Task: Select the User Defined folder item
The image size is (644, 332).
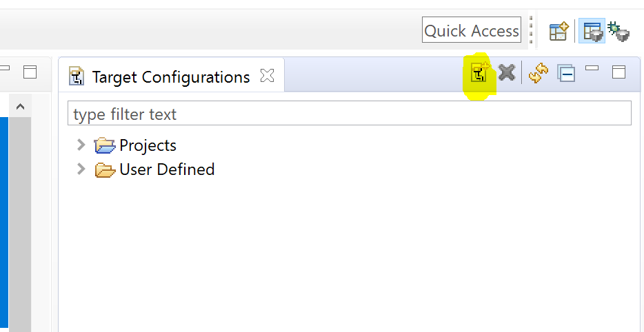Action: 166,169
